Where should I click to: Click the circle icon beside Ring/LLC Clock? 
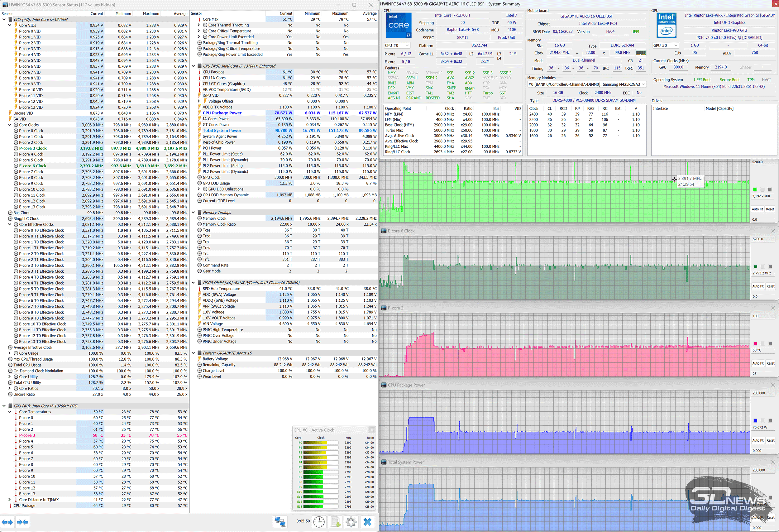[x=10, y=218]
